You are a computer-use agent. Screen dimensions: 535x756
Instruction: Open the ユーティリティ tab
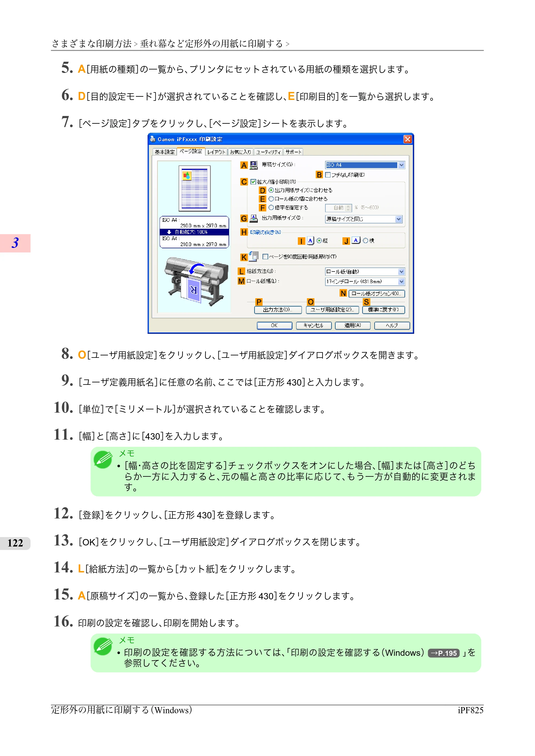[268, 152]
